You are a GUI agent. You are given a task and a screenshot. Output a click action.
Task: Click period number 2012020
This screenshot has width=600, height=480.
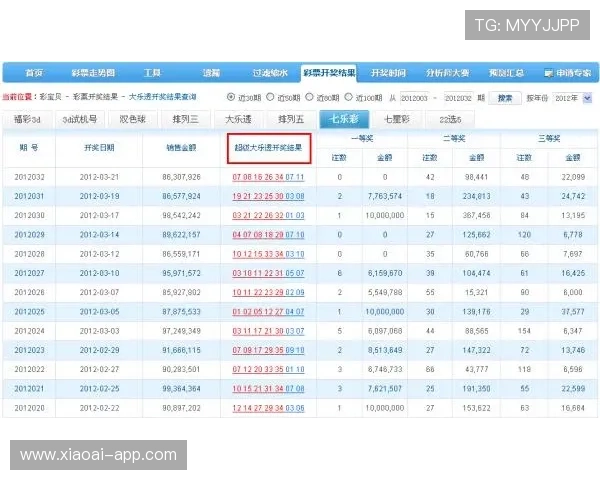tap(29, 408)
